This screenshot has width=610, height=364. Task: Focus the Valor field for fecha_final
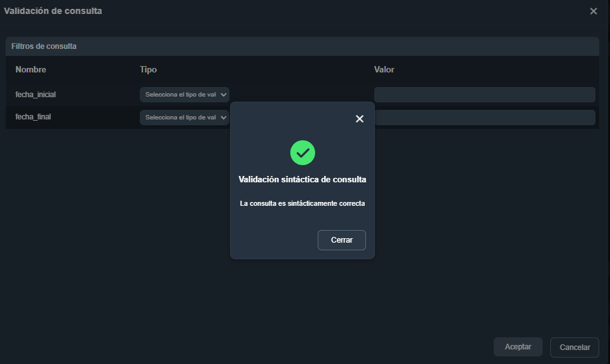(484, 118)
